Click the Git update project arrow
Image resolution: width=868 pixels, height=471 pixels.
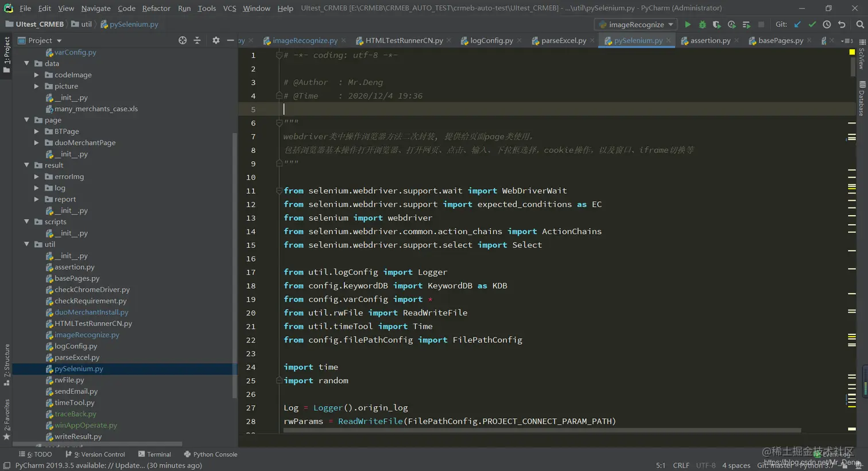pos(797,25)
